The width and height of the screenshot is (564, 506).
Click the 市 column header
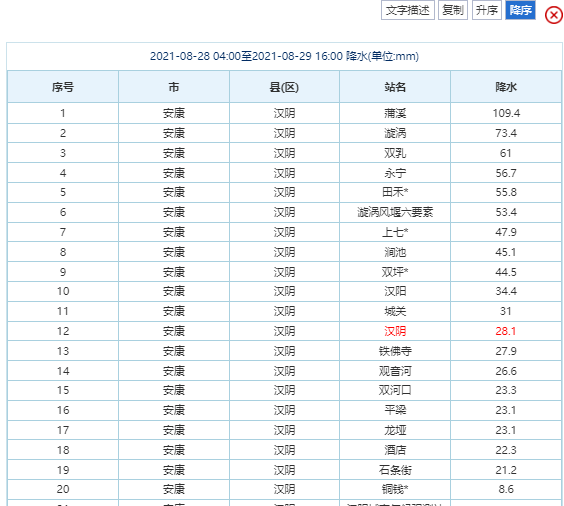pyautogui.click(x=174, y=87)
